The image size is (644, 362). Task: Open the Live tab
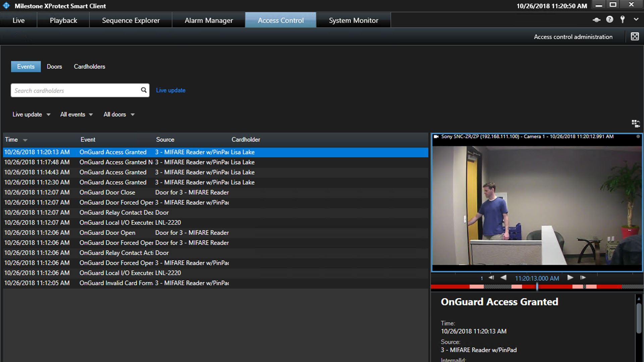18,20
